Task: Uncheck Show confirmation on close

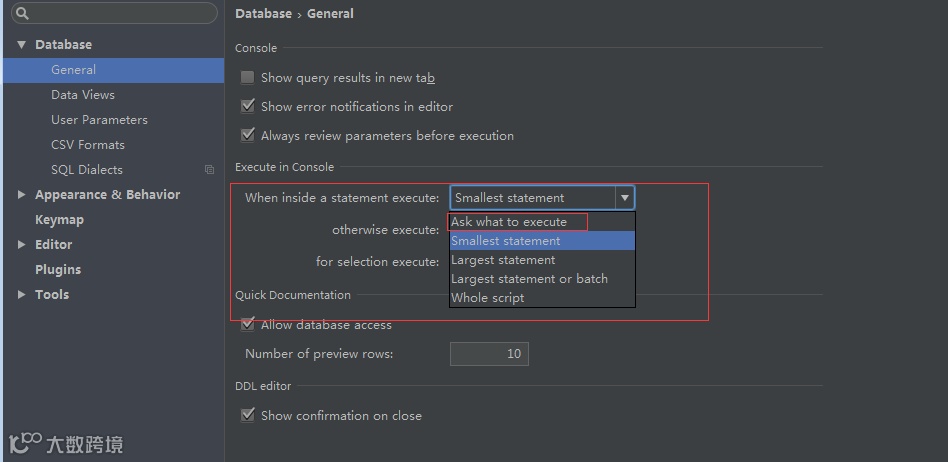Action: (x=247, y=416)
